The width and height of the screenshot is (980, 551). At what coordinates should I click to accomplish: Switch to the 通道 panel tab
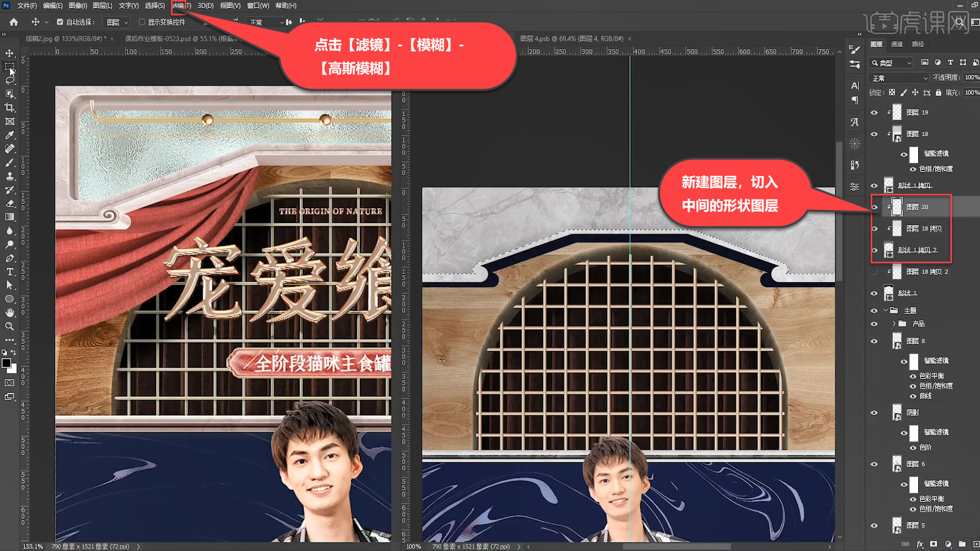(x=897, y=44)
